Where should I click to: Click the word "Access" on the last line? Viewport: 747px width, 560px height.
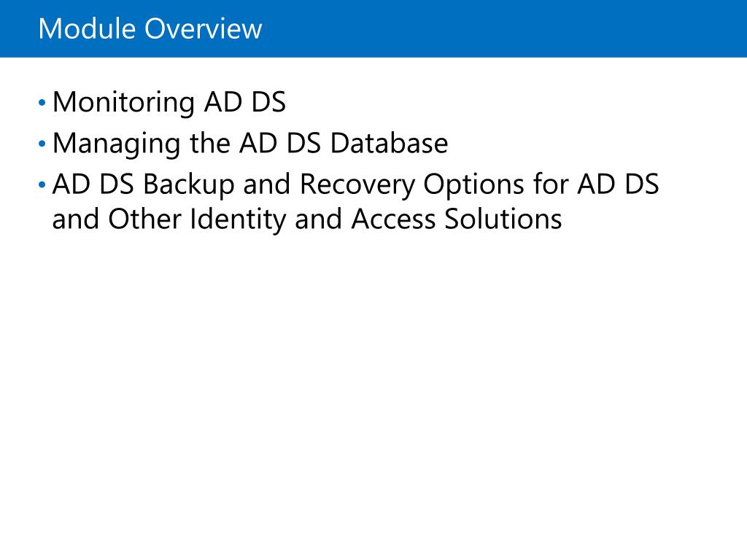point(394,219)
